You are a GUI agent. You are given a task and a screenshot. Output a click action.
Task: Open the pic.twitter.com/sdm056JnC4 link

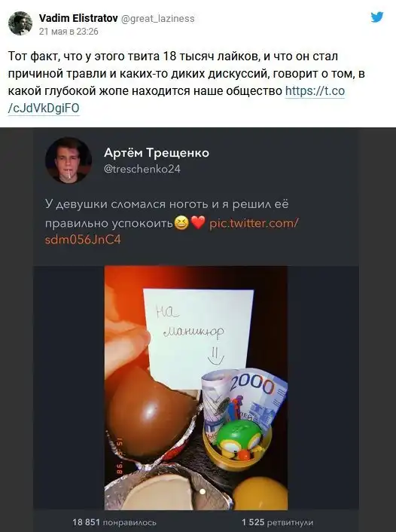172,231
